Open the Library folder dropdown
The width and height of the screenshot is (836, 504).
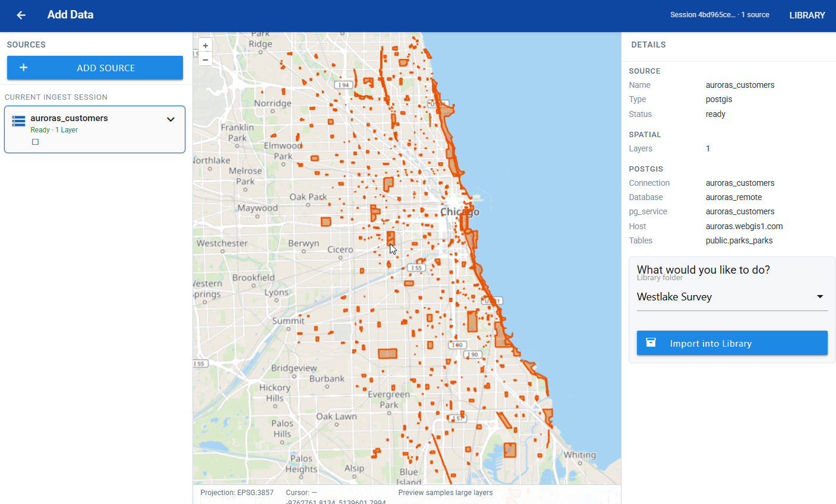pyautogui.click(x=732, y=297)
